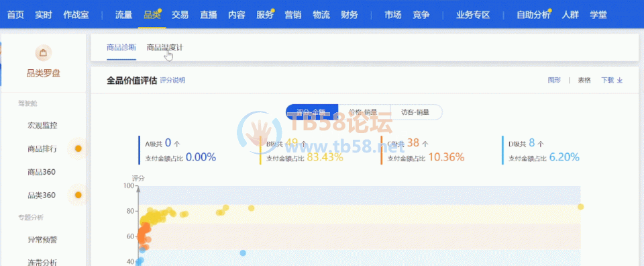
Task: Click the 下载 link
Action: coord(608,80)
